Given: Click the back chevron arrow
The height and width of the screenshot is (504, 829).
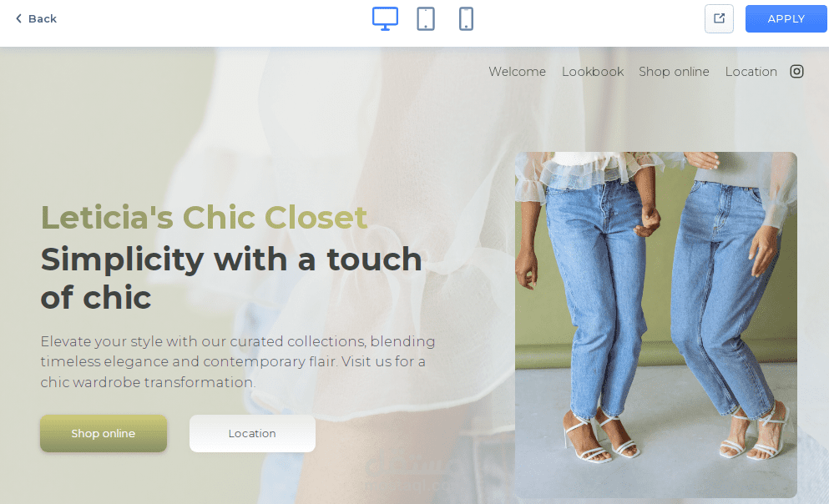Looking at the screenshot, I should click(x=18, y=18).
